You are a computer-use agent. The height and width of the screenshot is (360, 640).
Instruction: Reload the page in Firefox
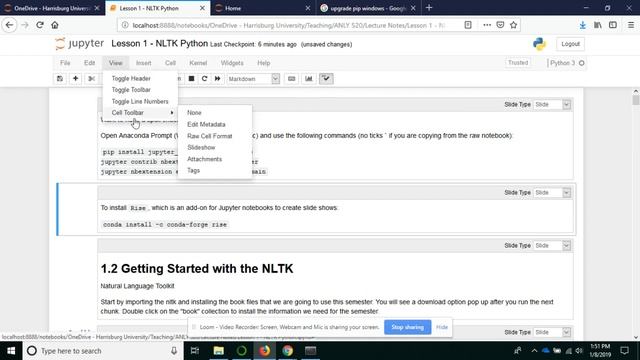tap(40, 25)
